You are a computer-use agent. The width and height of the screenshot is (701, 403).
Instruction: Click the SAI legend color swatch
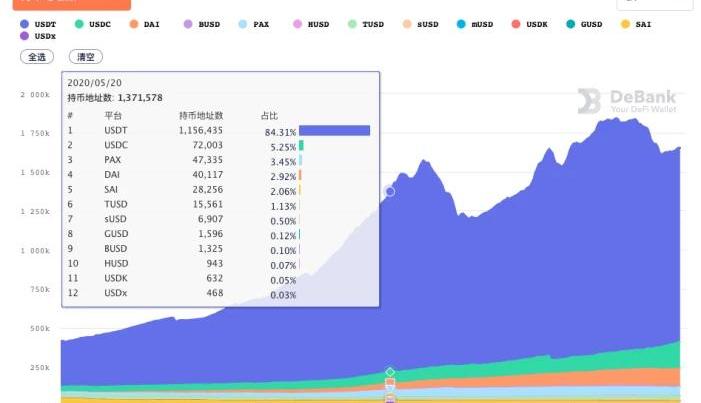[625, 23]
